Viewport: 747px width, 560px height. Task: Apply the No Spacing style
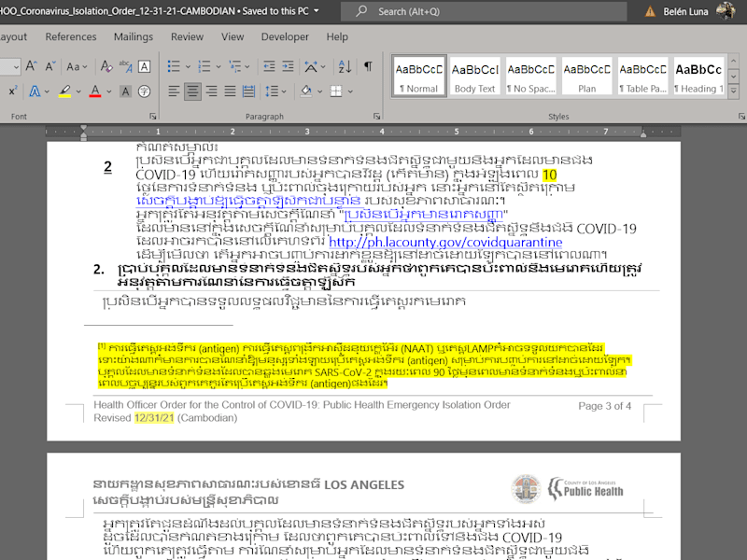click(x=530, y=77)
